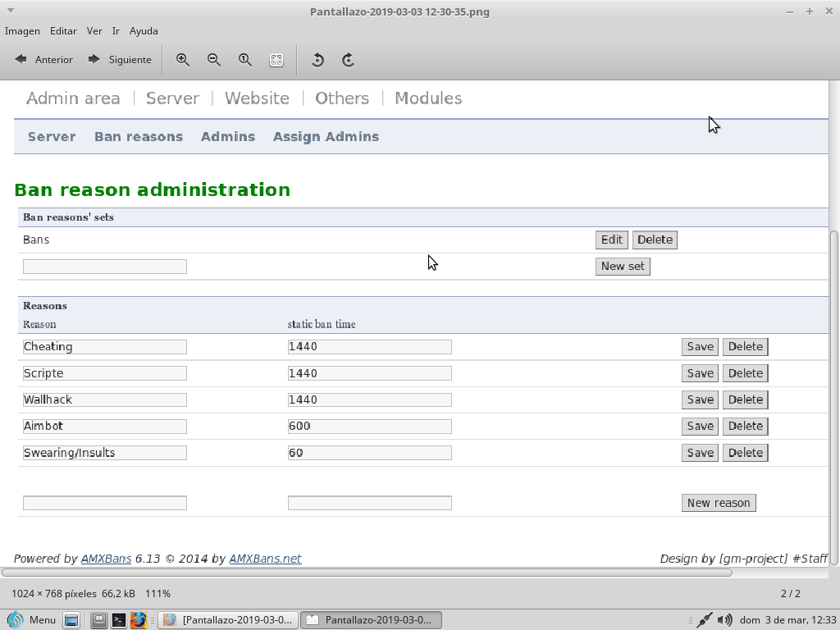This screenshot has height=630, width=840.
Task: Click the New reason button
Action: click(x=719, y=503)
